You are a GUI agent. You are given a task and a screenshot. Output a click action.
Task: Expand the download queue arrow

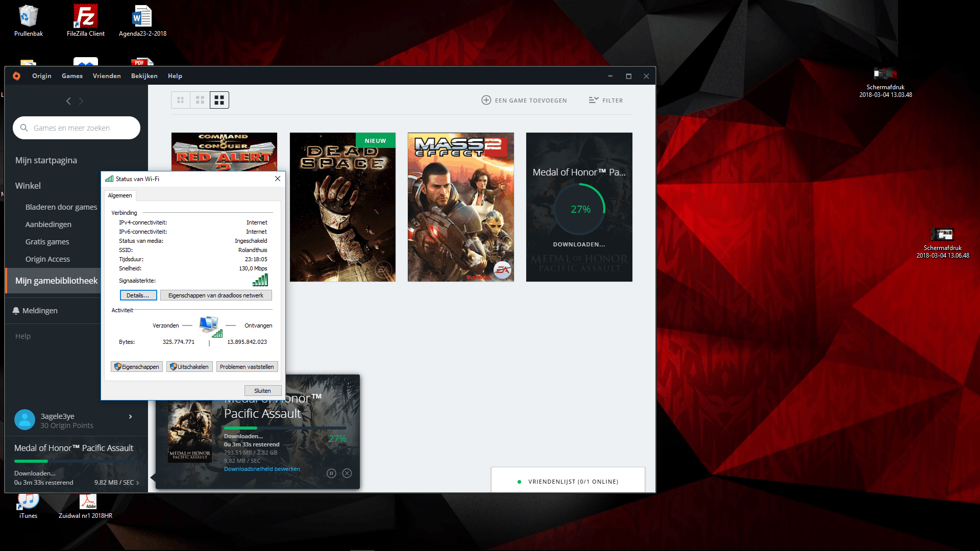tap(137, 483)
